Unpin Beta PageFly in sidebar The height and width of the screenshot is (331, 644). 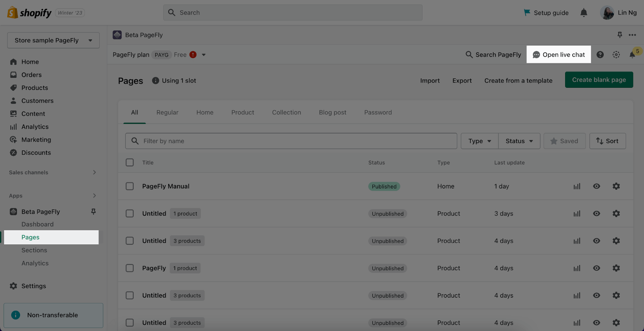tap(93, 211)
